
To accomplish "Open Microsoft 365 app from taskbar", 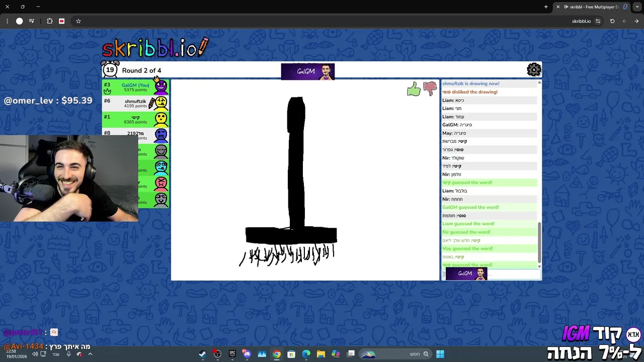I will (336, 354).
